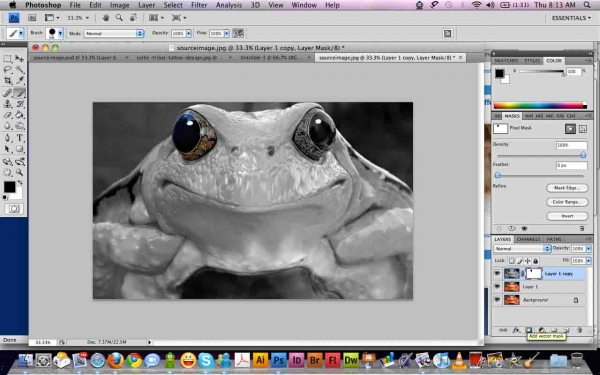Image resolution: width=600 pixels, height=375 pixels.
Task: Hide Layer 1 visibility
Action: click(x=497, y=286)
